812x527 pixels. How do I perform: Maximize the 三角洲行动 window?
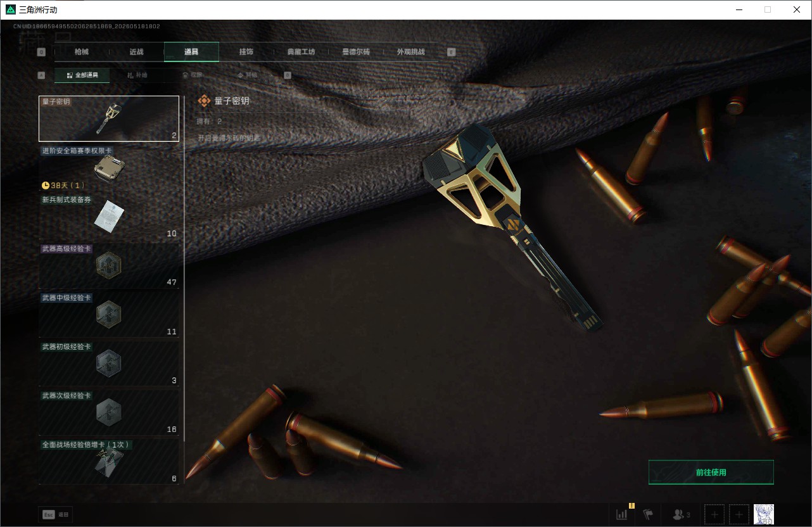(x=768, y=10)
